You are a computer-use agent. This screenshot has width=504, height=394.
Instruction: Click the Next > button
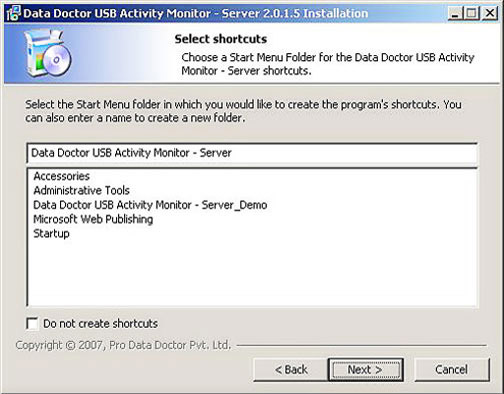(366, 369)
